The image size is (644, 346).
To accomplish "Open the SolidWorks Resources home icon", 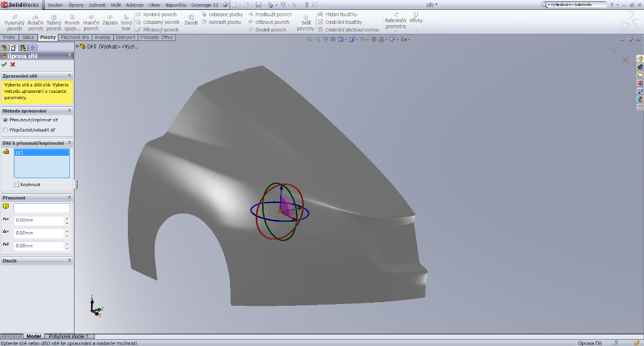I will tap(640, 58).
